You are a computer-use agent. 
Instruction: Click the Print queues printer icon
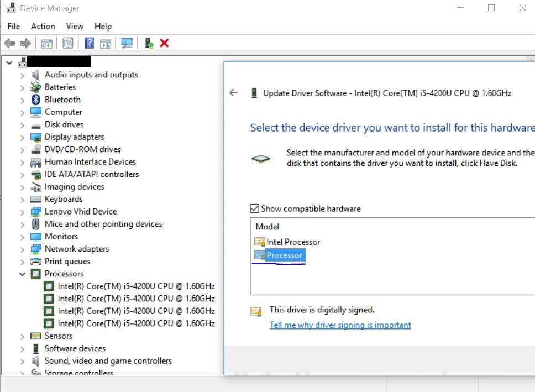coord(35,262)
